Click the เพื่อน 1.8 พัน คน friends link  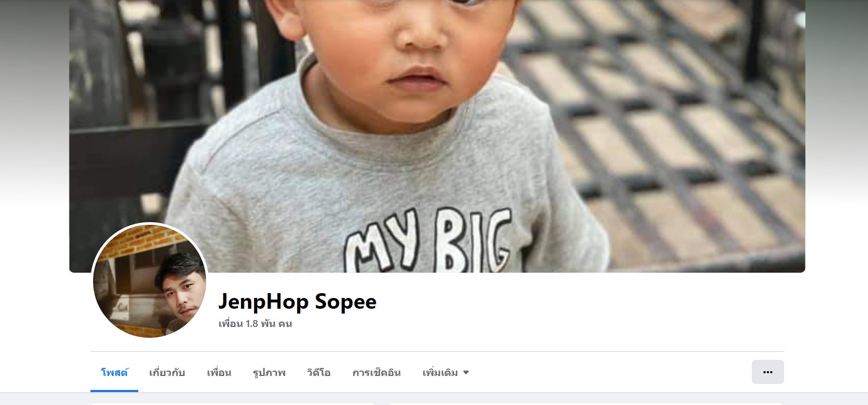coord(255,324)
